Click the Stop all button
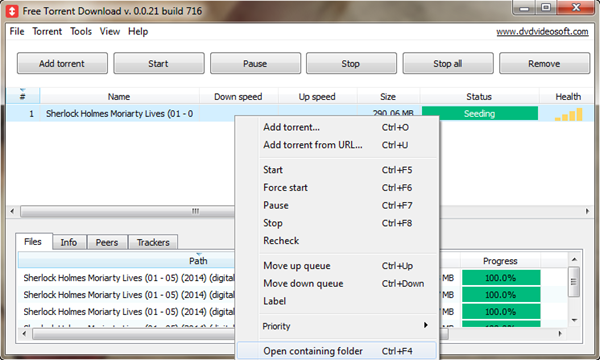This screenshot has height=360, width=600. pyautogui.click(x=448, y=64)
